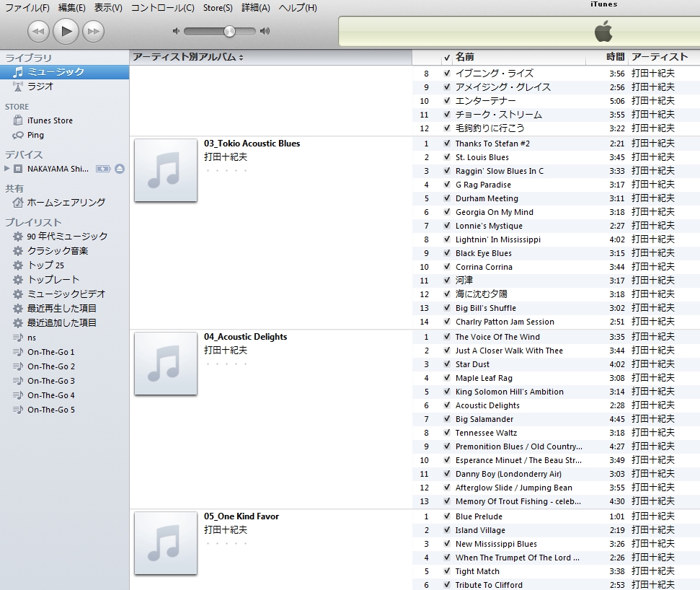Click the NAKAYAMA device icon
The image size is (700, 590).
pos(18,169)
